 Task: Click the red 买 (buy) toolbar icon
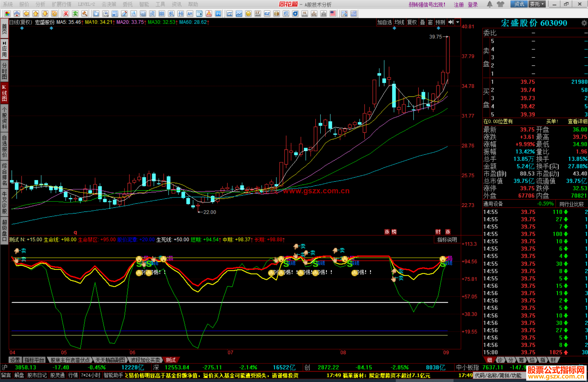point(66,14)
